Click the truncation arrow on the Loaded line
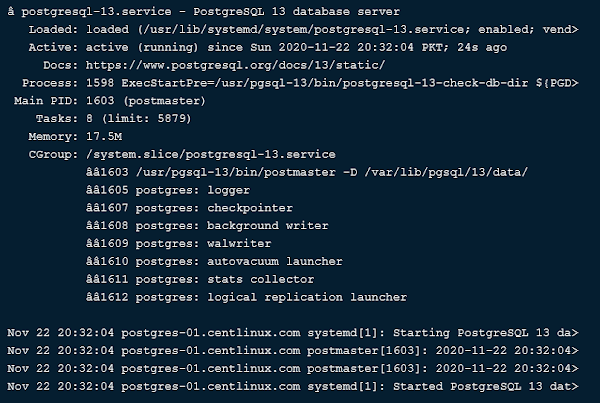The width and height of the screenshot is (600, 403). pos(574,29)
